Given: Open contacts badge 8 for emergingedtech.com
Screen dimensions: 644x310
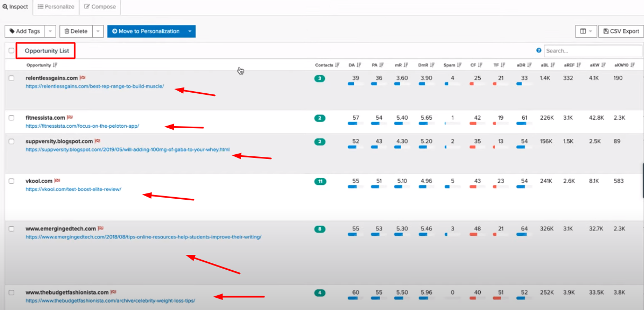Looking at the screenshot, I should pyautogui.click(x=320, y=229).
